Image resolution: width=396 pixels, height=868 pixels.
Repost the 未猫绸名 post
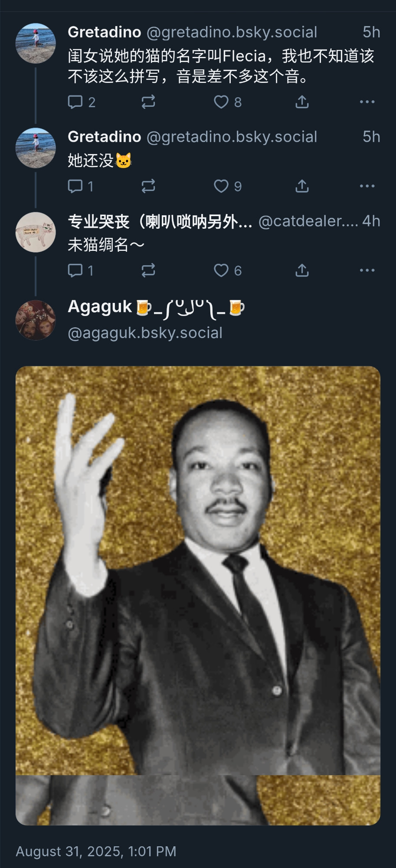[x=148, y=270]
